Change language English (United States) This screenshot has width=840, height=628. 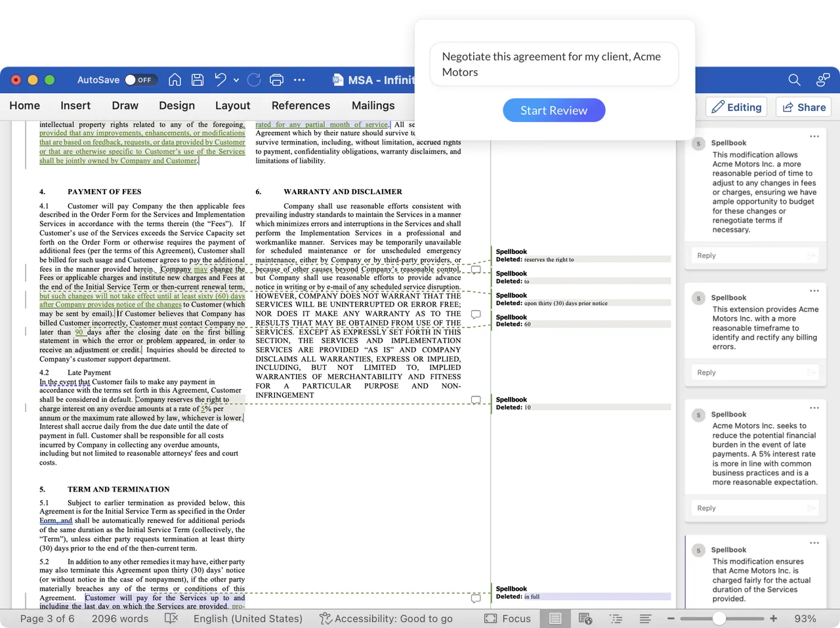tap(248, 619)
